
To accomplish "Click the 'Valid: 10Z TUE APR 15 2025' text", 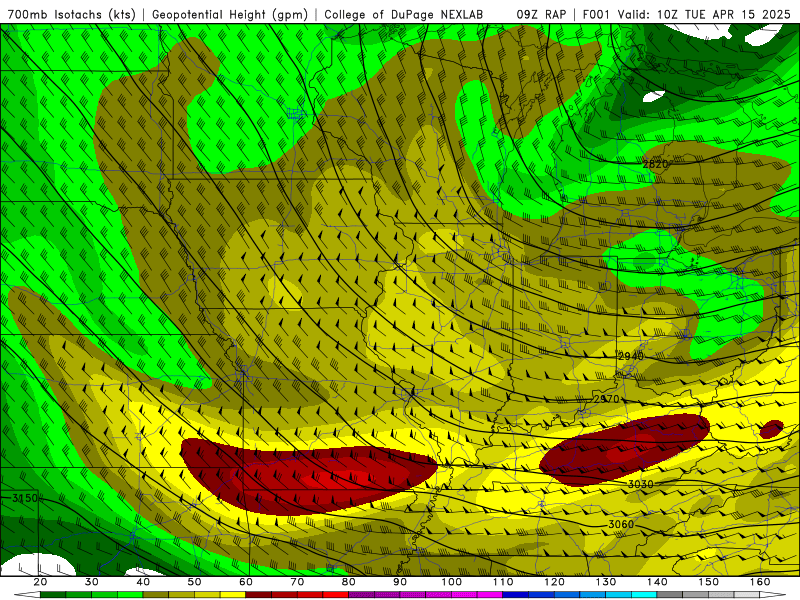I will 704,14.
